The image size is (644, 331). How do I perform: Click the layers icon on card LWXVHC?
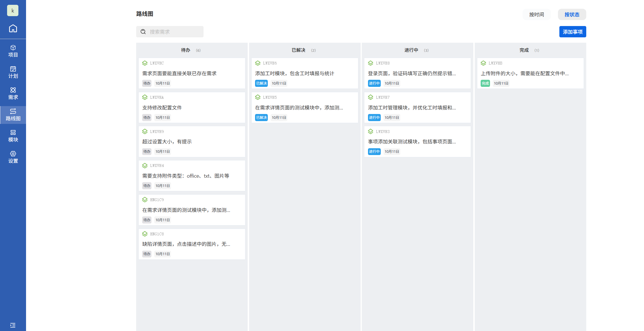(x=145, y=63)
